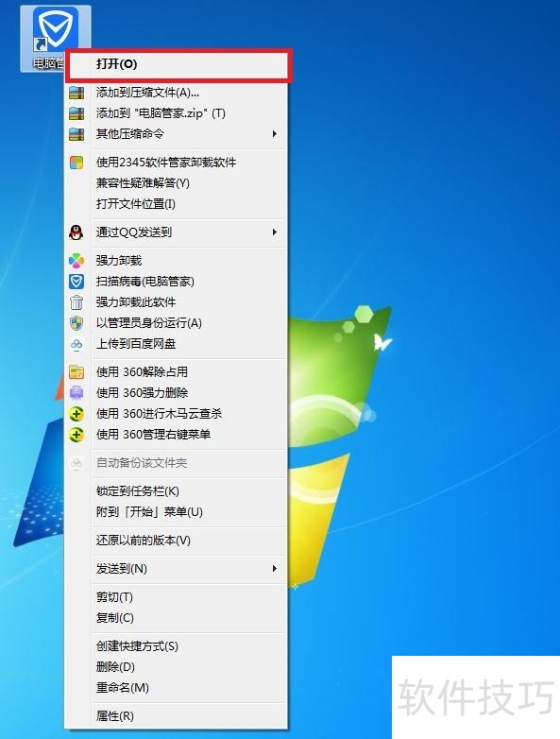Choose 添加到压缩文件(A)... menu entry
Image resolution: width=560 pixels, height=739 pixels.
click(x=177, y=93)
